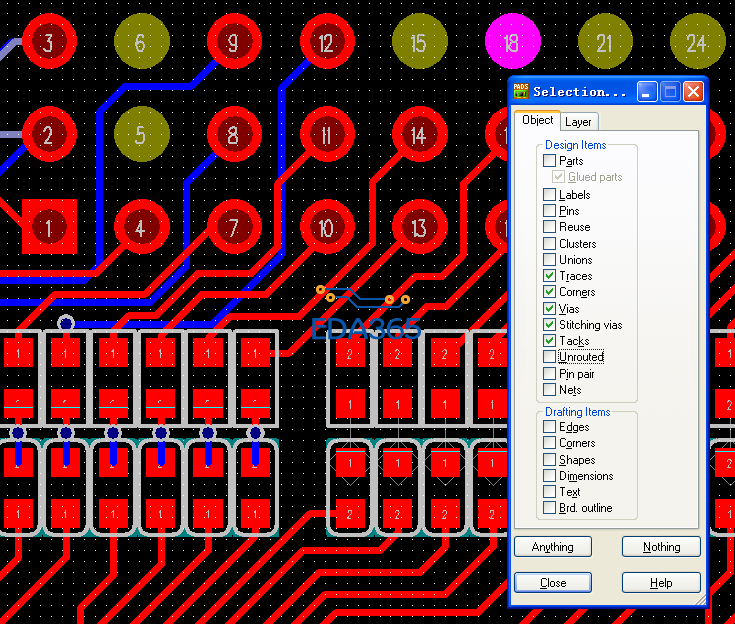Select the magenta pad numbered 18
735x624 pixels.
tap(512, 43)
